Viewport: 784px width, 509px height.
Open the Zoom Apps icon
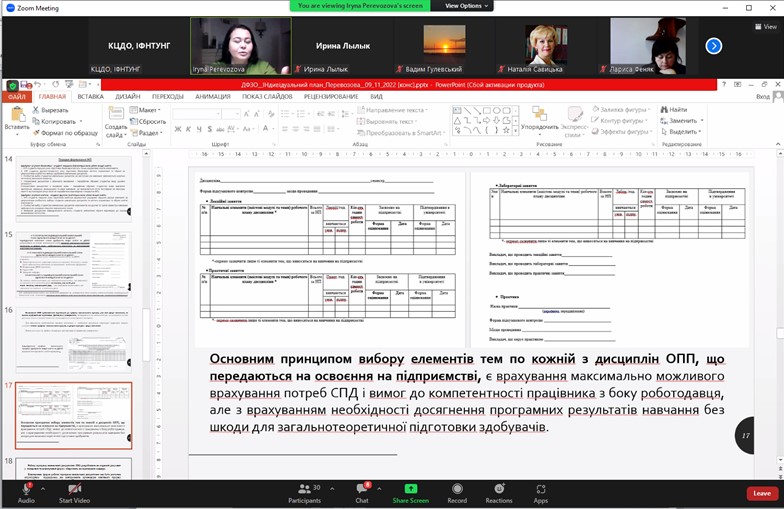coord(540,489)
